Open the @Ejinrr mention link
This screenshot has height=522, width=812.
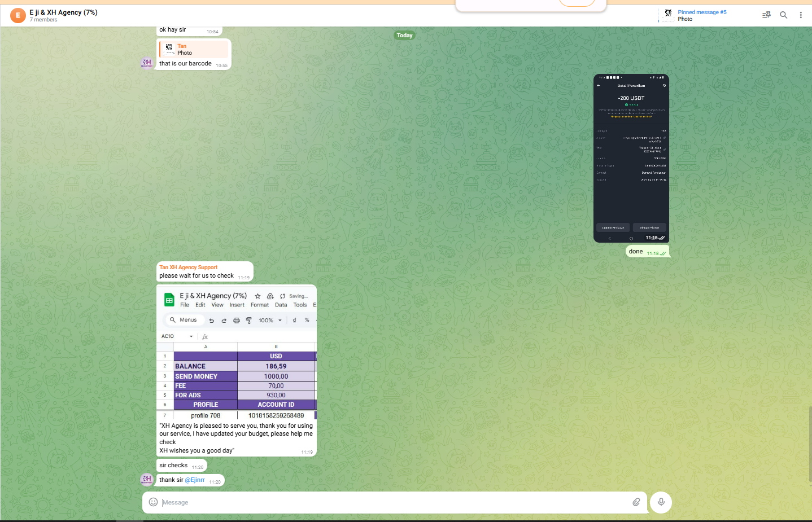[x=195, y=480]
